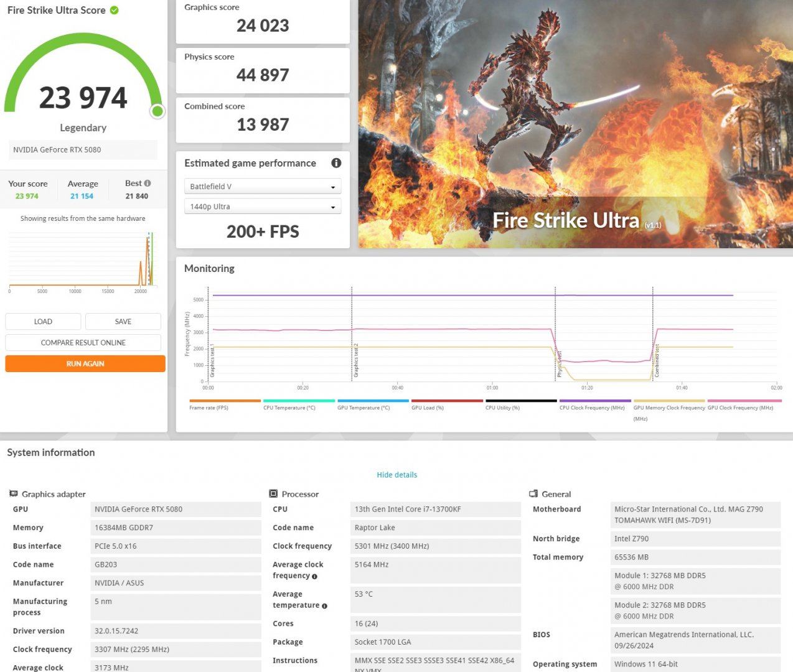Viewport: 793px width, 672px height.
Task: Click the purple CPU Clock Frequency legend swatch
Action: pos(595,401)
